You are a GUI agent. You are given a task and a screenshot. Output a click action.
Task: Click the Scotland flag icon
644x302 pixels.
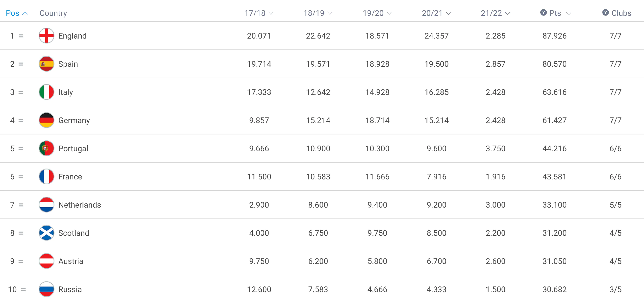(x=46, y=233)
